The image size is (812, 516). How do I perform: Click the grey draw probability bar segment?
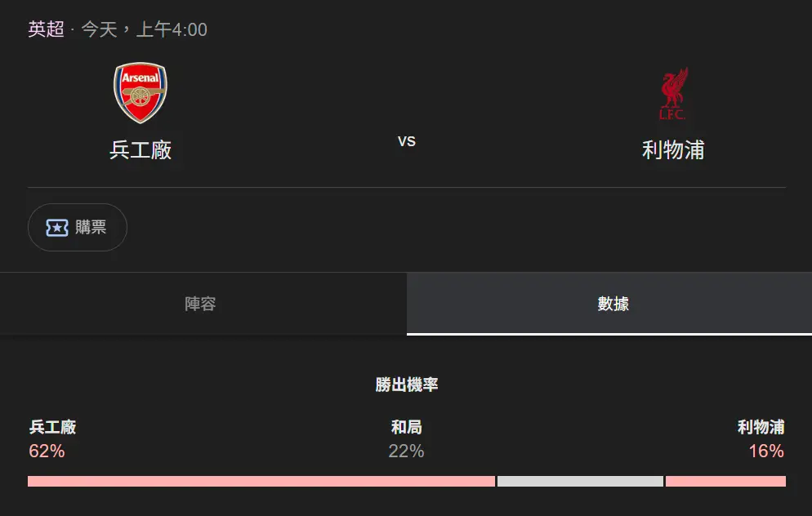[x=580, y=481]
